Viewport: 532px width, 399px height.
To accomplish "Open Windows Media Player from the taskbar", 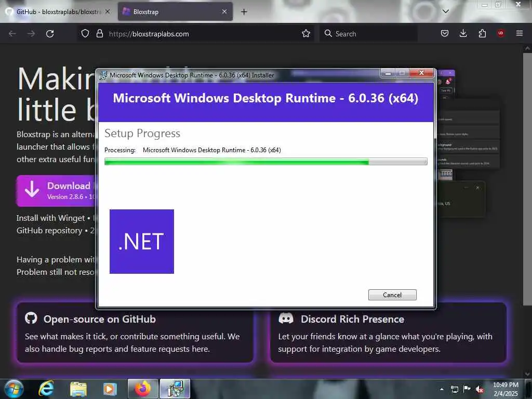I will pyautogui.click(x=110, y=389).
